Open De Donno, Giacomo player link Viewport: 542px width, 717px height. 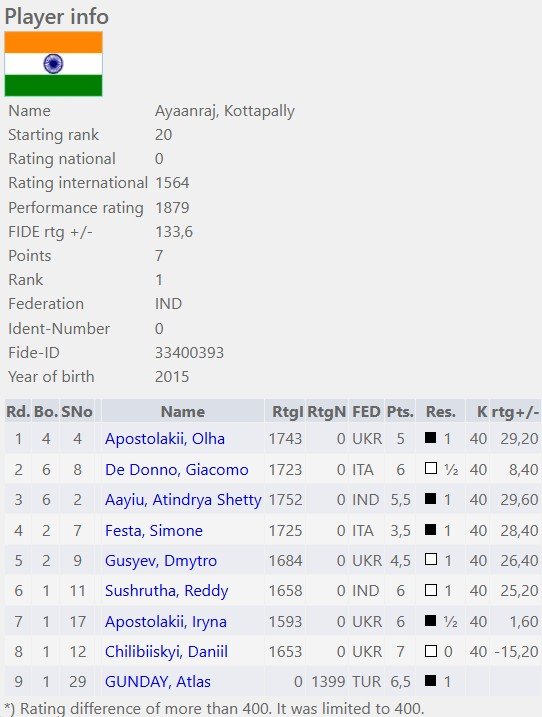177,470
